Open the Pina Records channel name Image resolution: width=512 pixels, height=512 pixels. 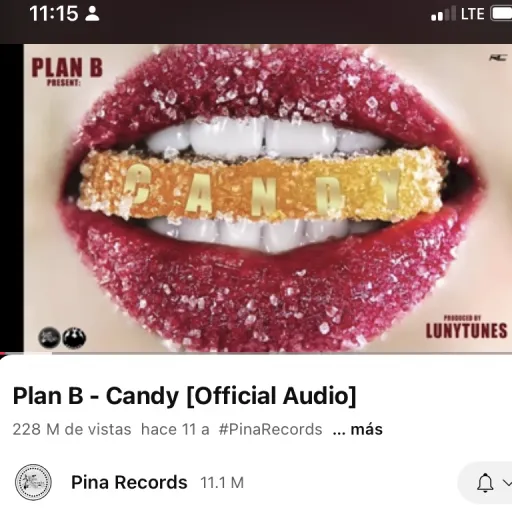pyautogui.click(x=129, y=482)
